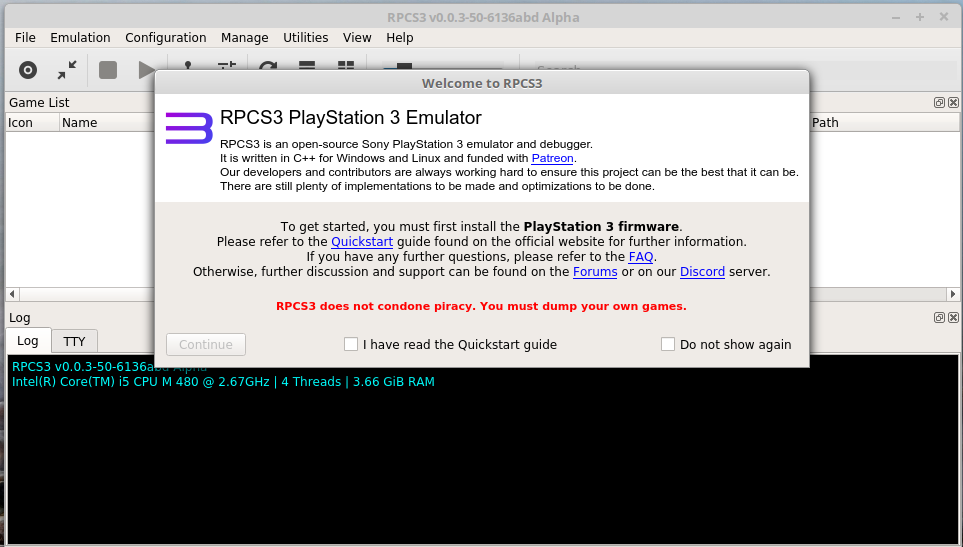Click the Welcome to RPCS3 dialog title
The height and width of the screenshot is (547, 963).
tap(482, 83)
